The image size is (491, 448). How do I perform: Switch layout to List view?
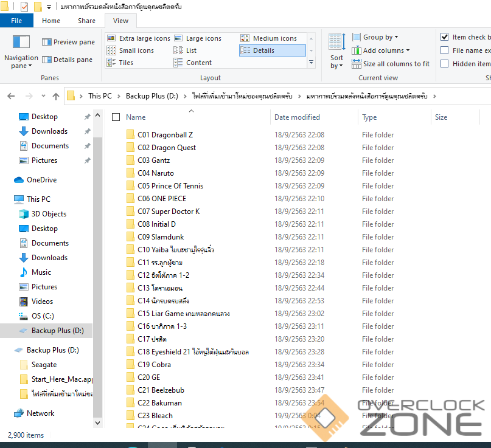[185, 50]
